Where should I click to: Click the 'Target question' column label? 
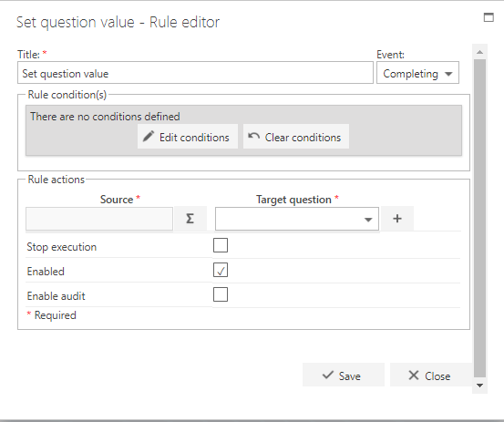pos(293,200)
